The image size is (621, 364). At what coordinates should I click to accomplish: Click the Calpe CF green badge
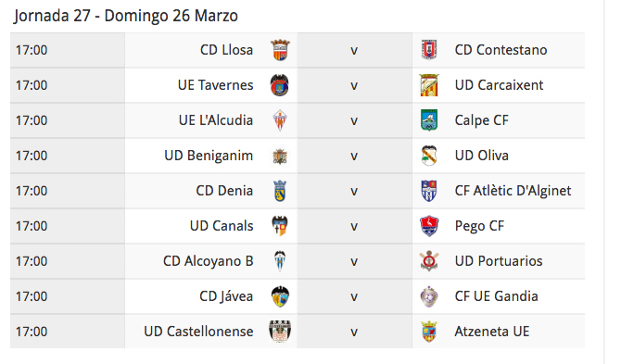tap(429, 120)
